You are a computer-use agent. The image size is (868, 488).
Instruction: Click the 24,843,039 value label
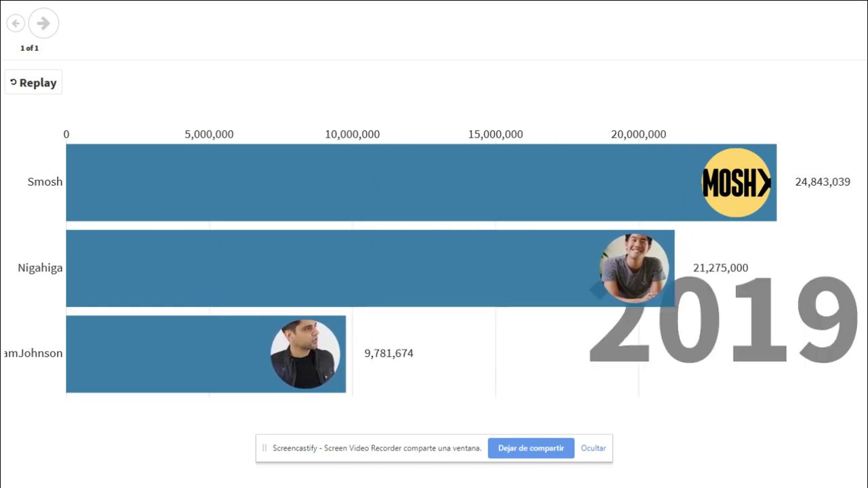823,182
